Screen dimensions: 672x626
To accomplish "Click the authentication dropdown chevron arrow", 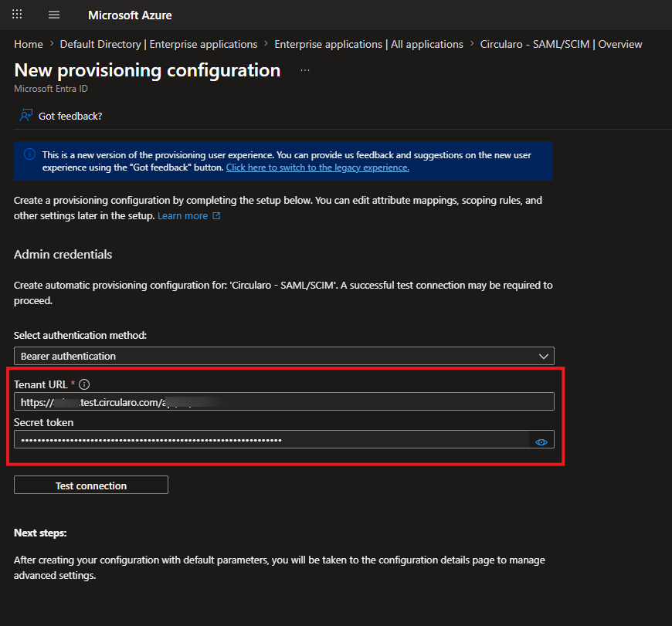I will tap(544, 357).
